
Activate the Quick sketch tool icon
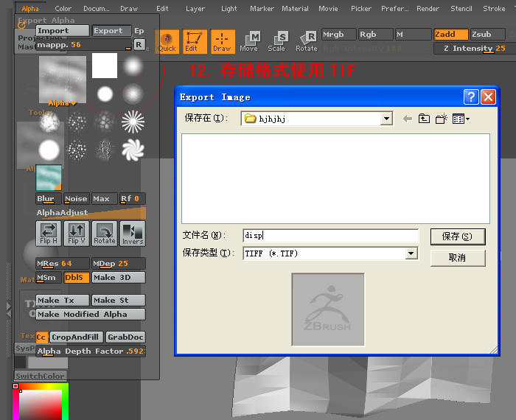167,42
